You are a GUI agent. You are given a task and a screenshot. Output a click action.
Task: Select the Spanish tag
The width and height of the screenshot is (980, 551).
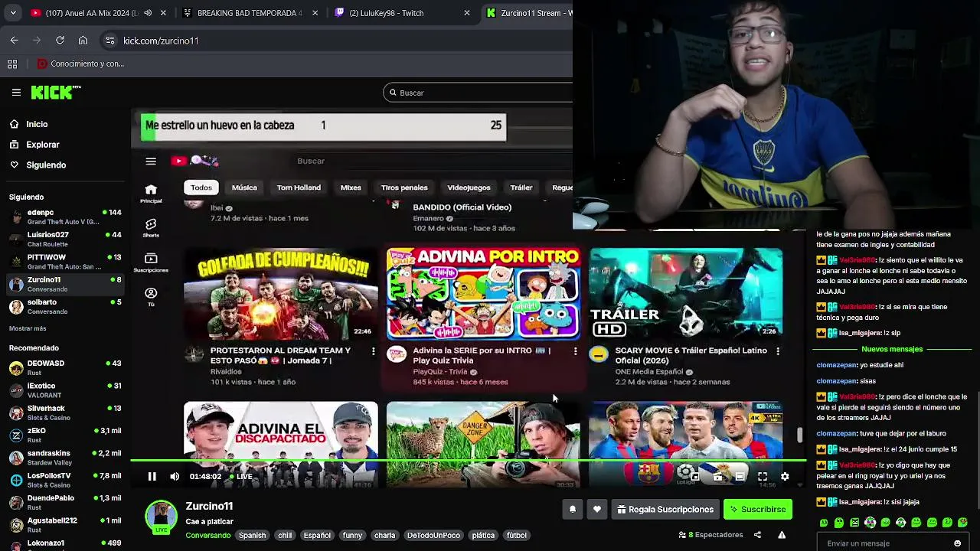pos(252,536)
